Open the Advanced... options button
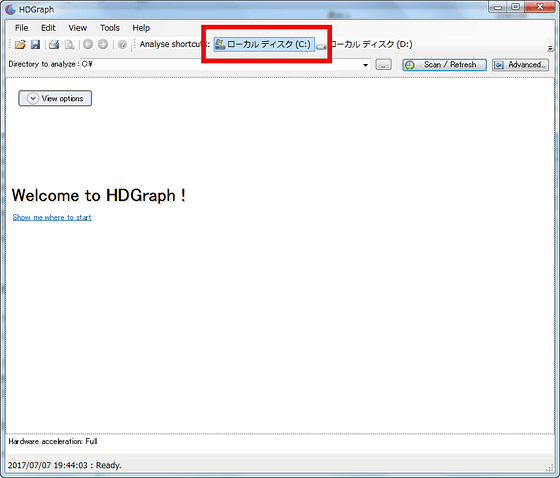Screen dimensions: 560x478 [x=520, y=65]
